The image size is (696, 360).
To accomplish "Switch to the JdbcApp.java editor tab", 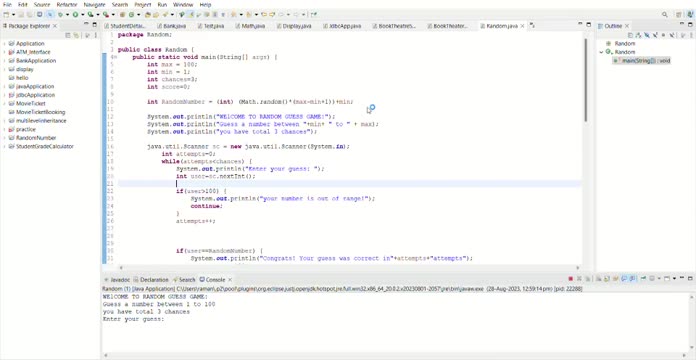I will click(341, 26).
